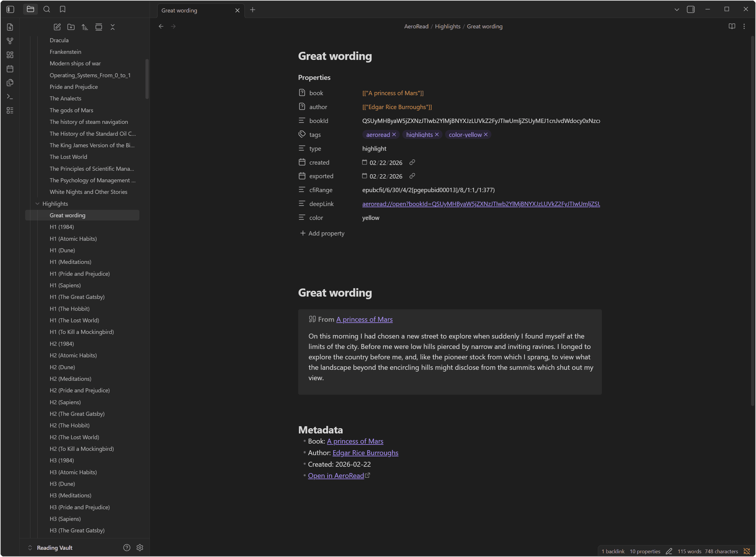Remove the color-yellow tag
Viewport: 756px width, 557px height.
486,135
